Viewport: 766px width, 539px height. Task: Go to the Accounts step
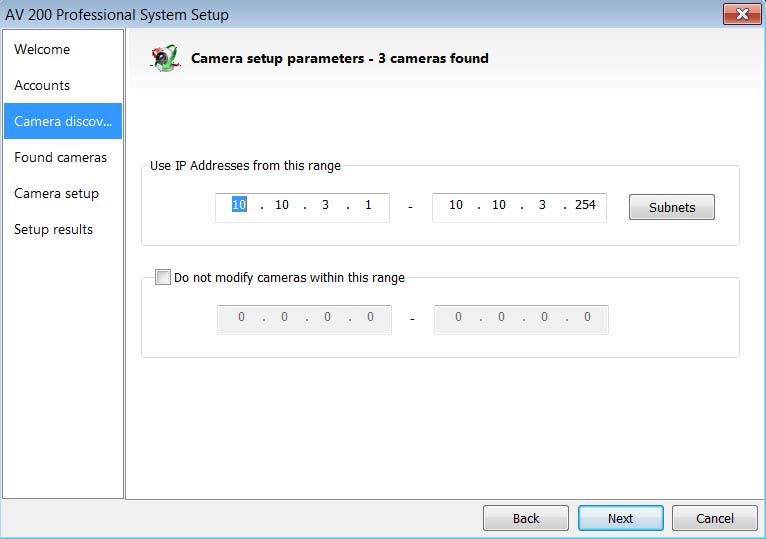coord(42,85)
